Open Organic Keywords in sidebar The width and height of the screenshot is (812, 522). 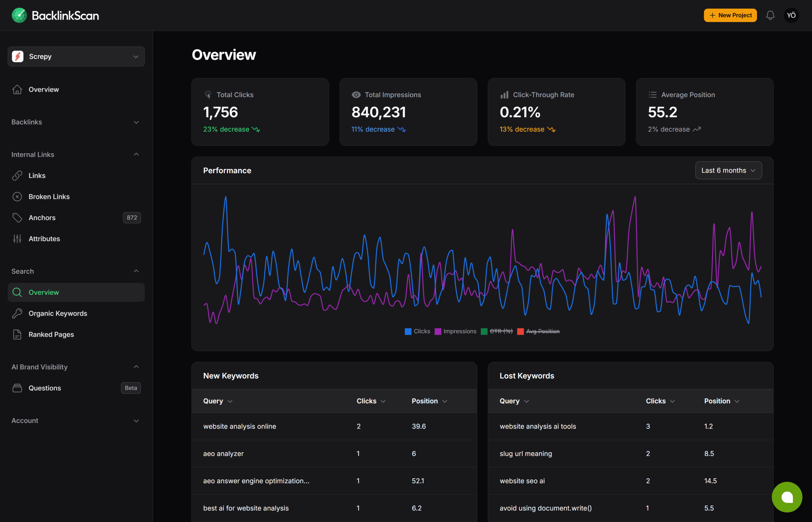76,313
